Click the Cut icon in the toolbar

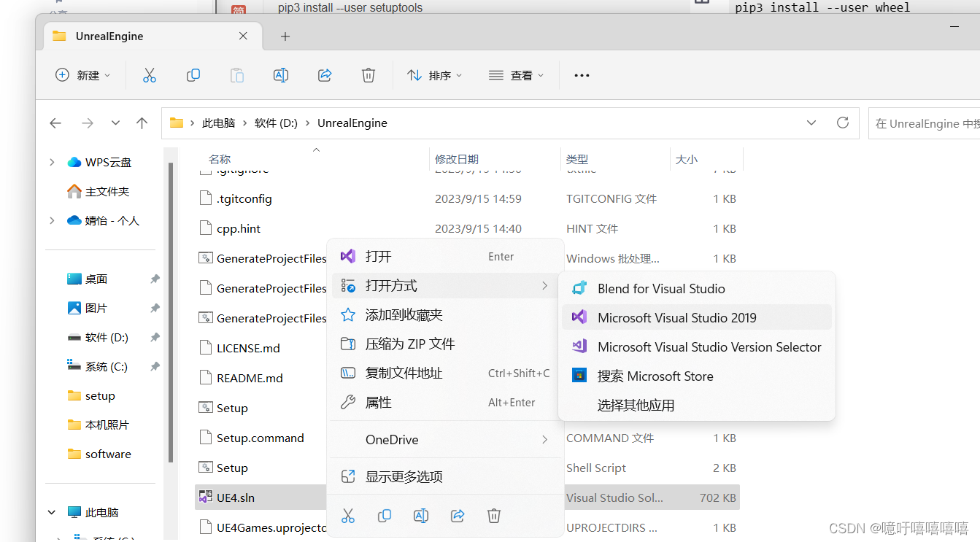coord(150,75)
